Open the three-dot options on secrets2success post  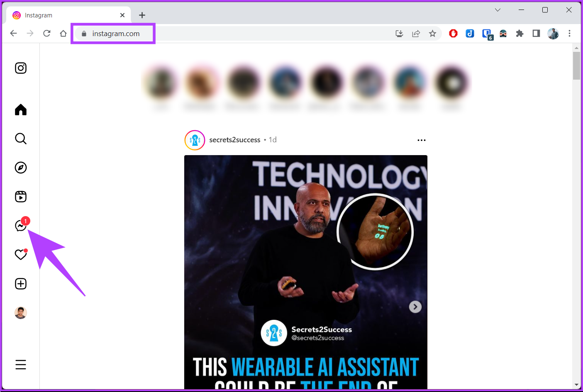coord(422,140)
